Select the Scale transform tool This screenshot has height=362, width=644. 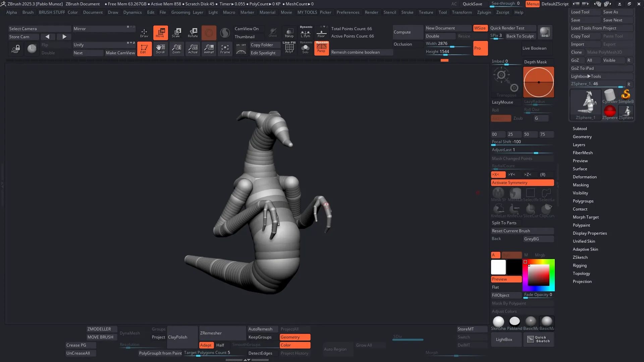(x=176, y=33)
